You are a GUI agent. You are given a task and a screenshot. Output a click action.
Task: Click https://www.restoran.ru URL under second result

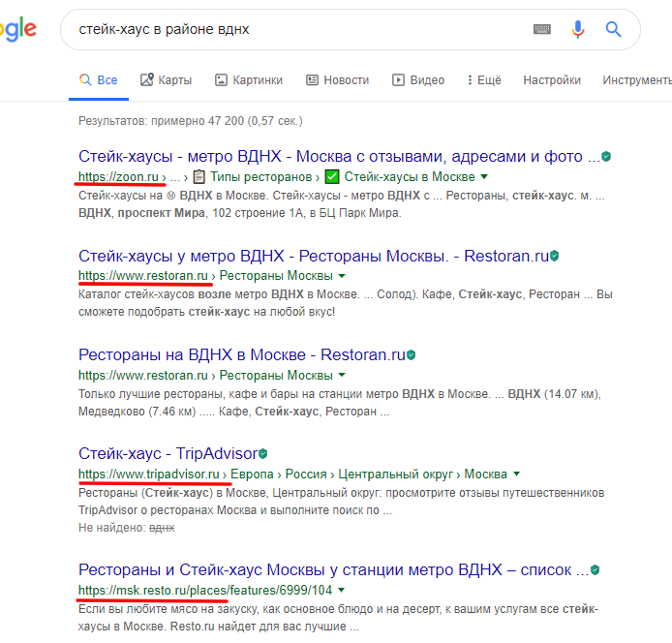(x=143, y=276)
